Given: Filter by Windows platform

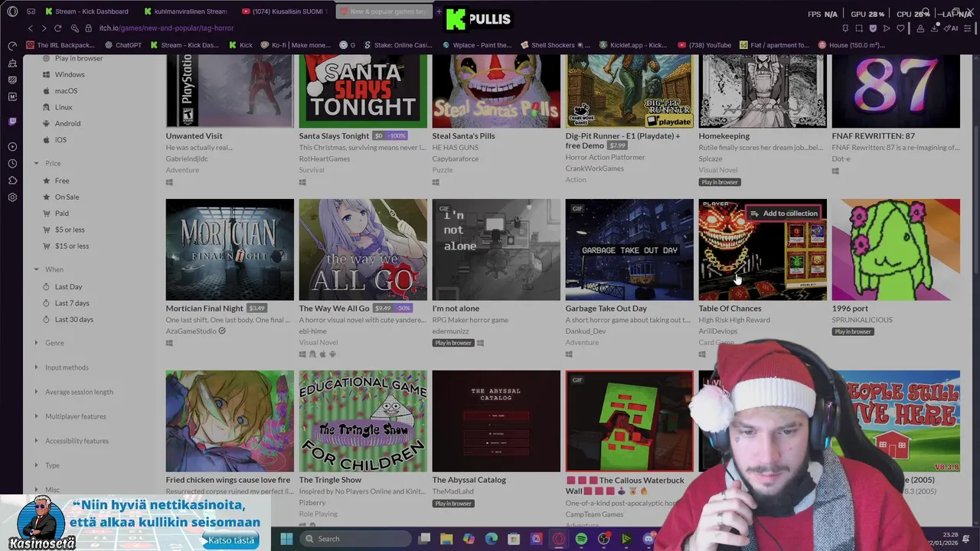Looking at the screenshot, I should [70, 74].
